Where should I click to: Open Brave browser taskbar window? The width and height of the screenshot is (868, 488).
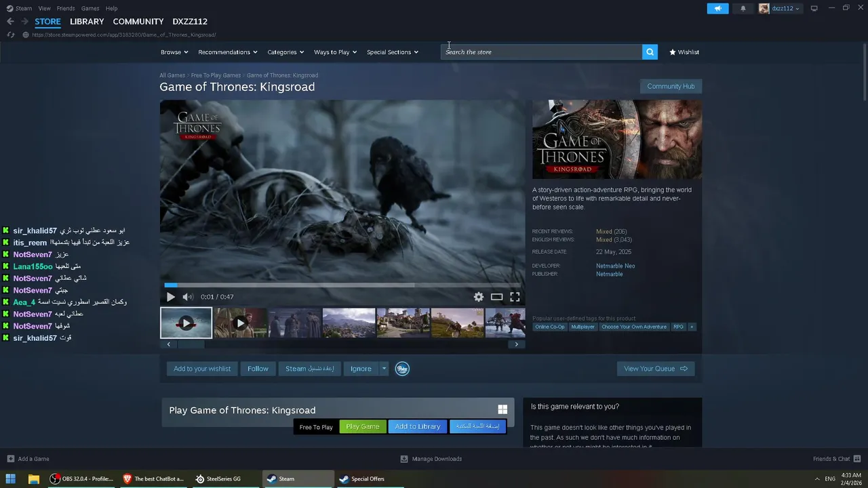[x=153, y=479]
